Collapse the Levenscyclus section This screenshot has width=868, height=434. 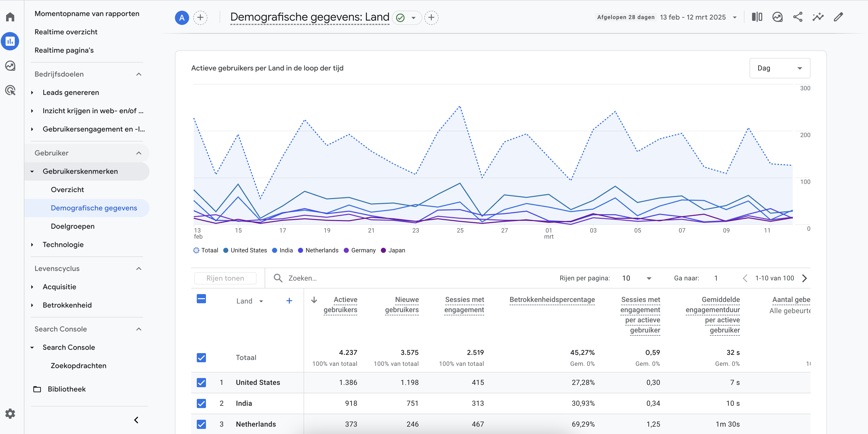pos(139,268)
